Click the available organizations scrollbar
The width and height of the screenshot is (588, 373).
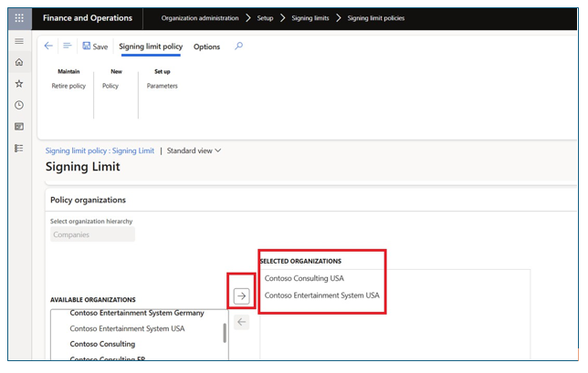225,332
